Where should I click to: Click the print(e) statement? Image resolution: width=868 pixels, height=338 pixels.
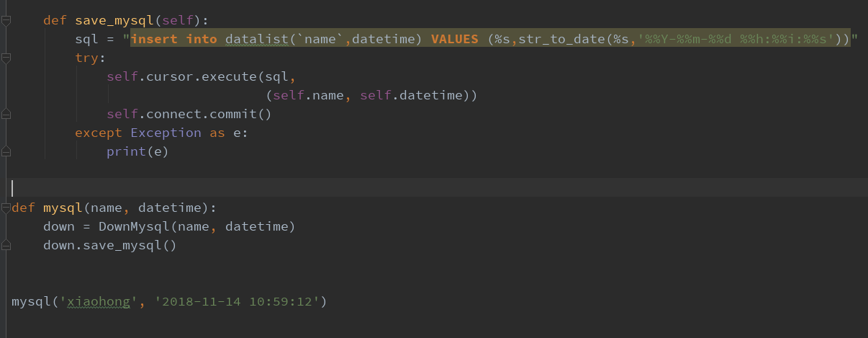click(137, 151)
